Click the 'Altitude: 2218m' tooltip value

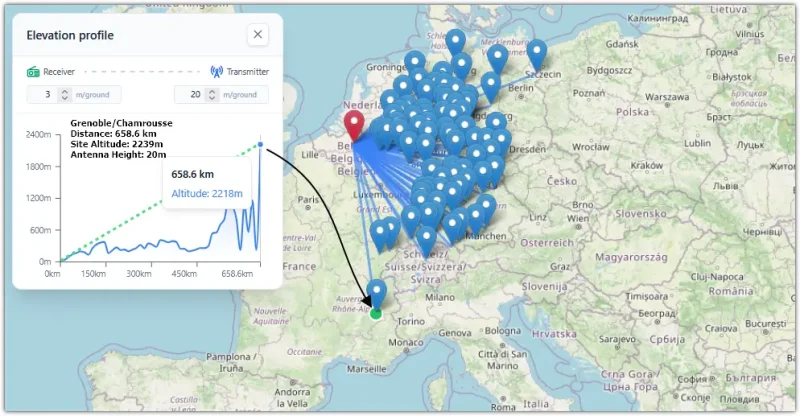[x=207, y=194]
